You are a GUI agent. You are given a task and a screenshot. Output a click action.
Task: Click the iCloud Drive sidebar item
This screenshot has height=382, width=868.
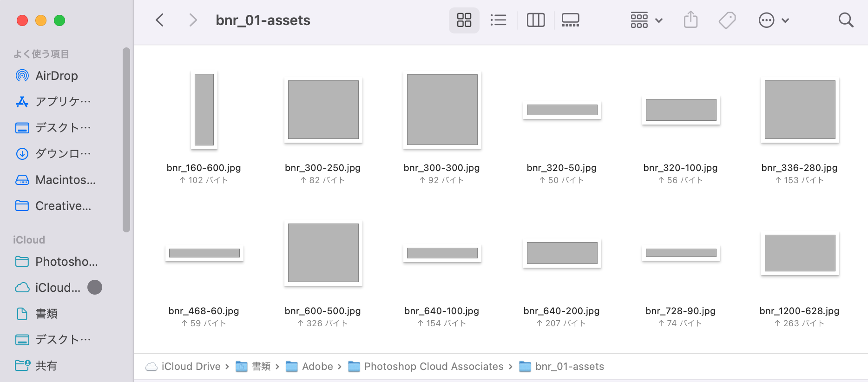point(57,288)
